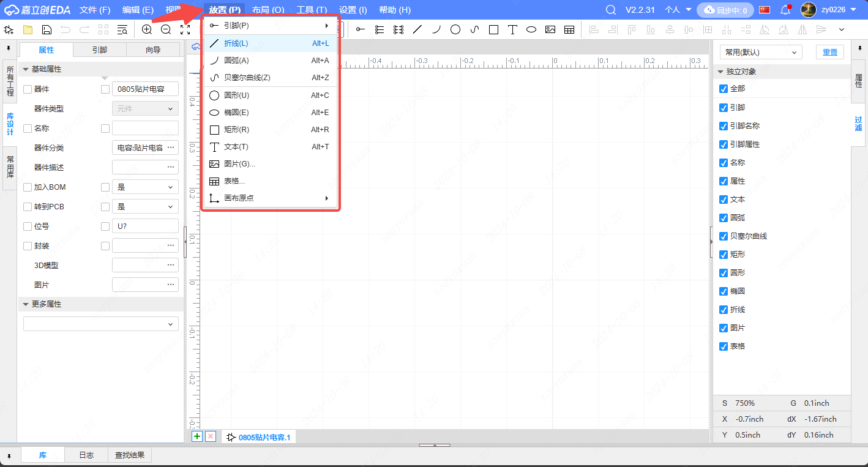This screenshot has width=868, height=467.
Task: Click the search magnifier in title bar
Action: pyautogui.click(x=611, y=10)
